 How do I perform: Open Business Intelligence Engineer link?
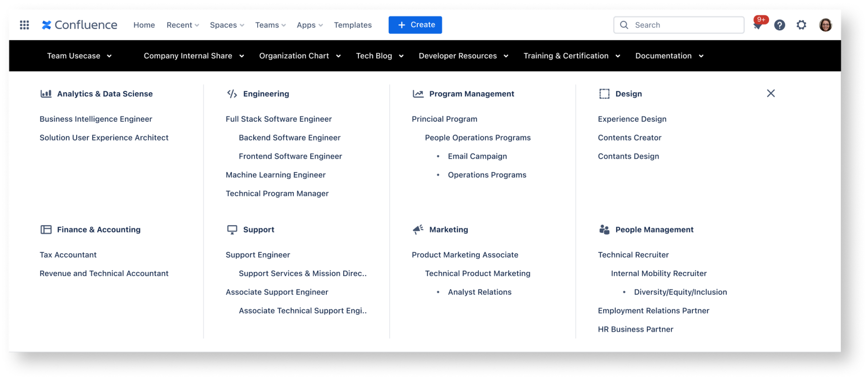pos(96,119)
